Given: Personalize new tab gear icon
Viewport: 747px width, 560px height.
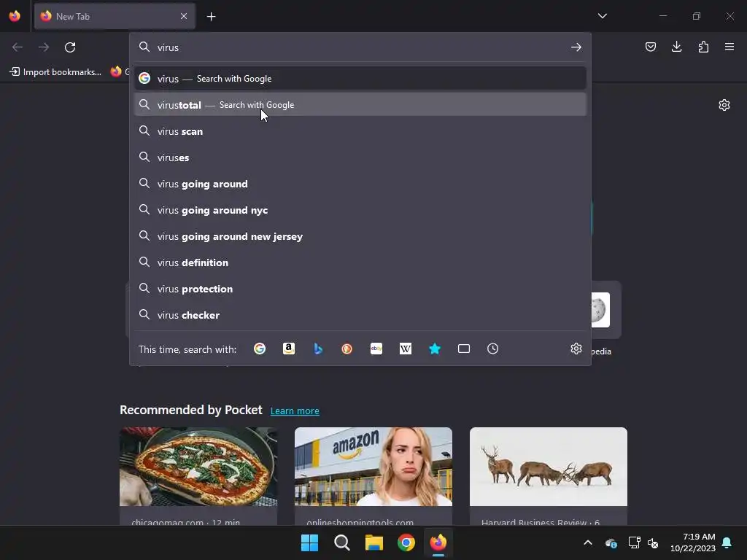Looking at the screenshot, I should pyautogui.click(x=724, y=105).
